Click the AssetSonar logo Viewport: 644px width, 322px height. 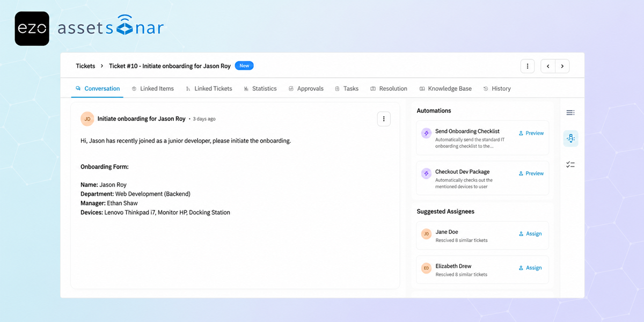click(111, 27)
